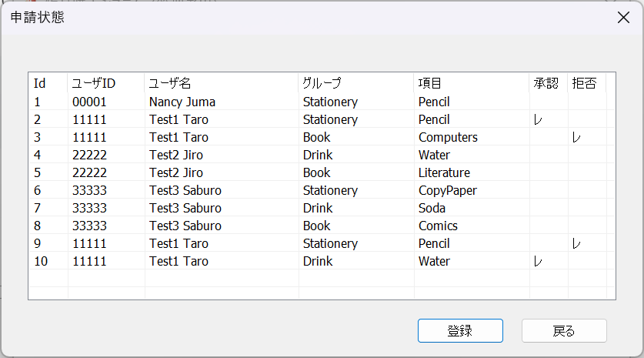This screenshot has width=644, height=358.
Task: Click the 拒否 column header
Action: click(x=586, y=83)
